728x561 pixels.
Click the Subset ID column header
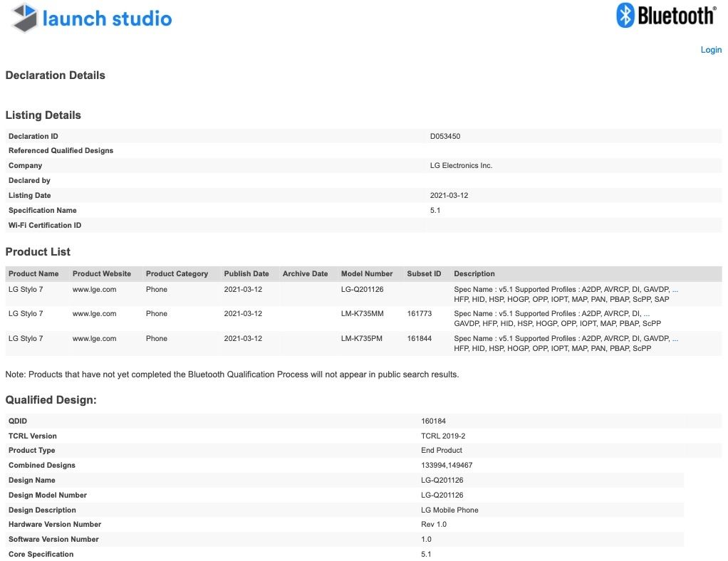coord(424,274)
